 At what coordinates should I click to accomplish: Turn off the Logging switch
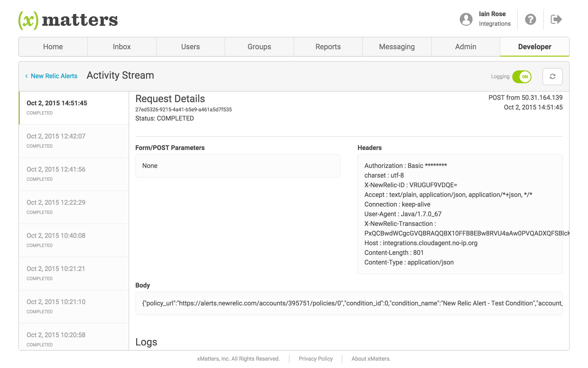(x=522, y=77)
